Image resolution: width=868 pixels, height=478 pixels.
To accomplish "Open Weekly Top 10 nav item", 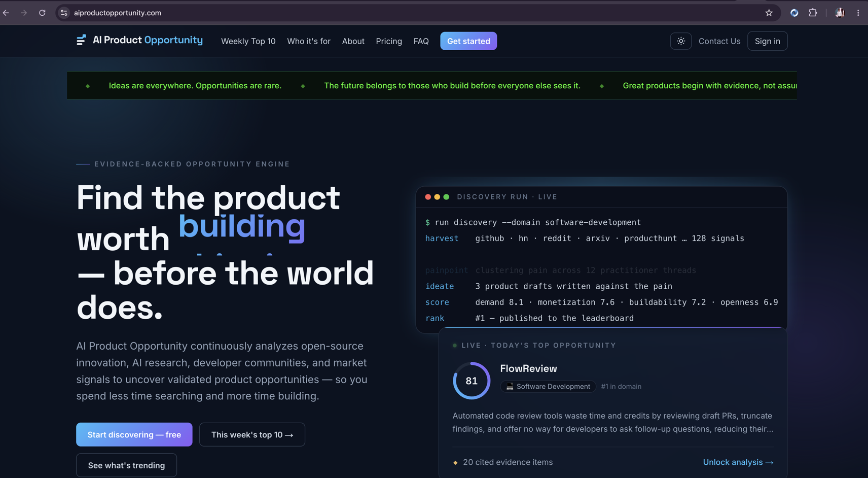I will click(248, 41).
